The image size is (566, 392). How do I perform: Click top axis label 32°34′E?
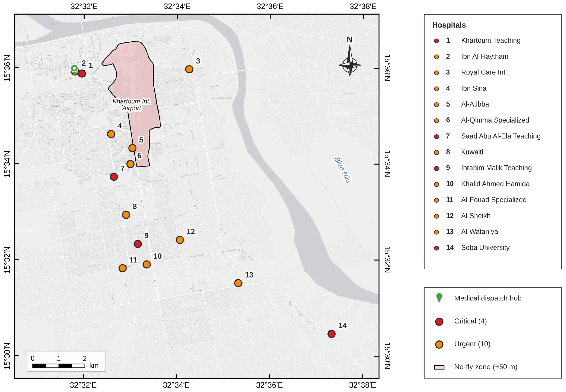coord(177,6)
